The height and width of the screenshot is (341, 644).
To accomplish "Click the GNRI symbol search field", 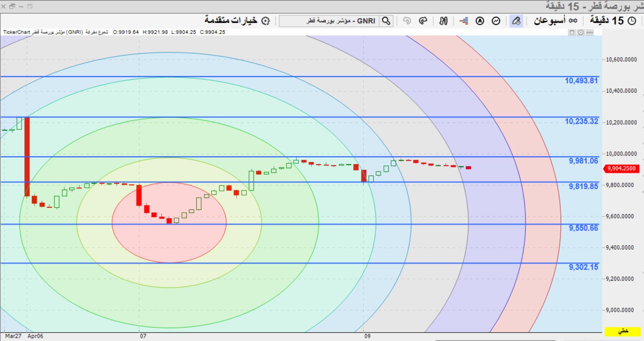I will 329,21.
